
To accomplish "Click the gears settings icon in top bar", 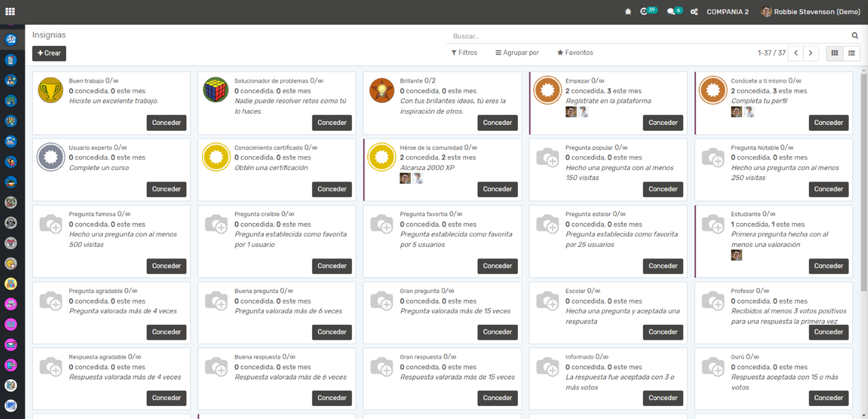I will (694, 11).
